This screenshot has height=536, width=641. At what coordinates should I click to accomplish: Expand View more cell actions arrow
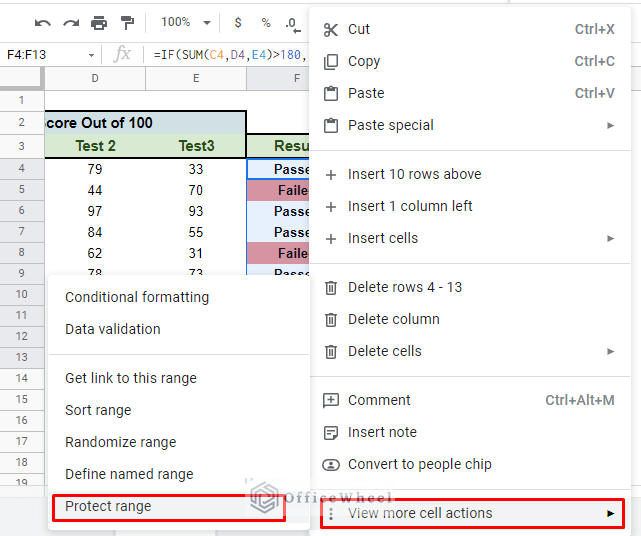coord(610,514)
